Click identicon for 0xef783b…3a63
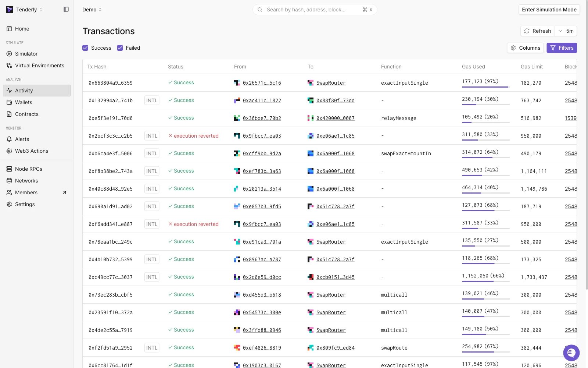 click(x=237, y=171)
